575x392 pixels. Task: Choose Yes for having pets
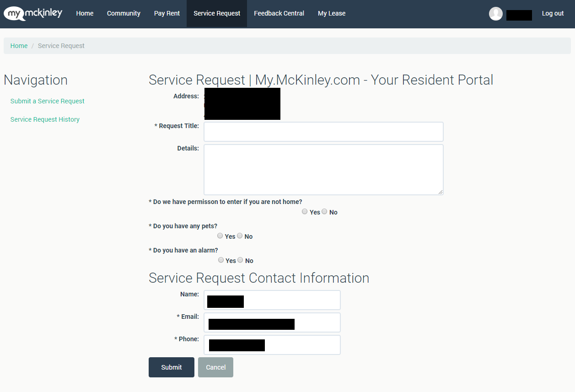pos(220,236)
